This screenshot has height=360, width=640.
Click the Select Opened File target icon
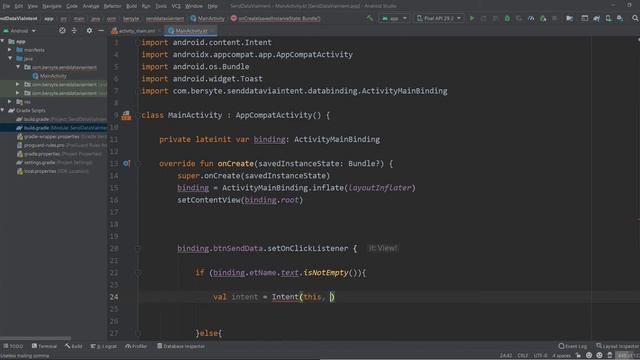(62, 31)
